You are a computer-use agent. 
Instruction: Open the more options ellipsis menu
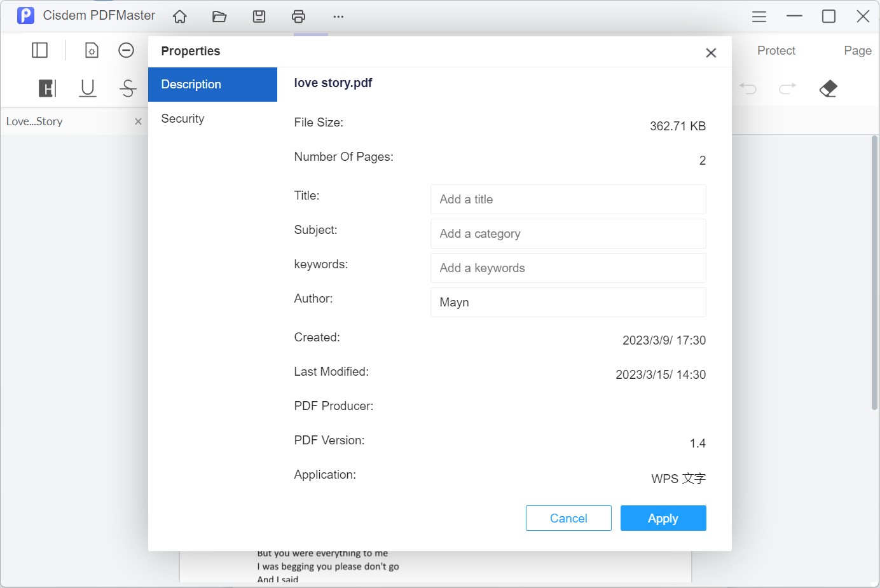[x=338, y=16]
